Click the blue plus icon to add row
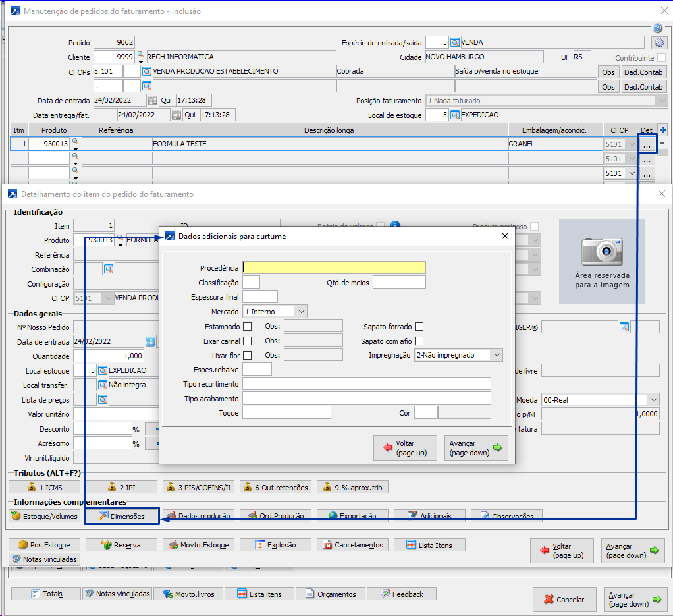Viewport: 673px width, 616px height. click(x=662, y=130)
